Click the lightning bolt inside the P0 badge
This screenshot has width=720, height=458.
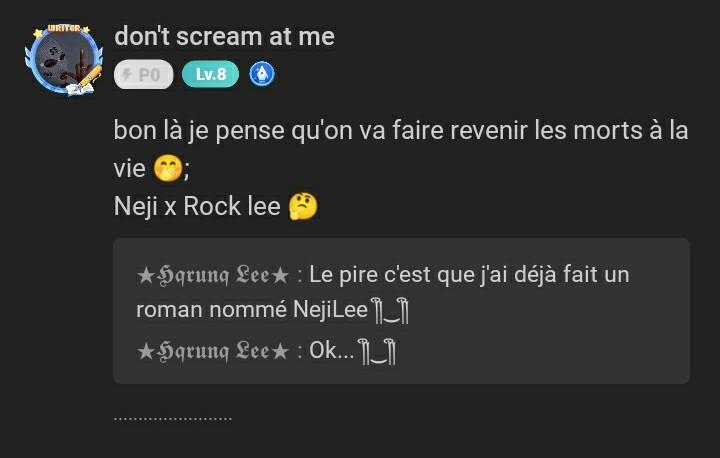pyautogui.click(x=127, y=75)
